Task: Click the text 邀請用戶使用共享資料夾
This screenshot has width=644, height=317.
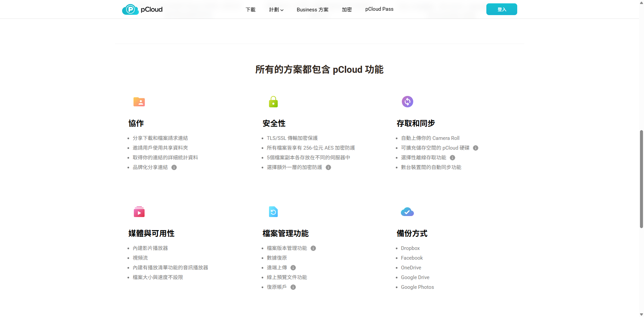Action: point(160,148)
